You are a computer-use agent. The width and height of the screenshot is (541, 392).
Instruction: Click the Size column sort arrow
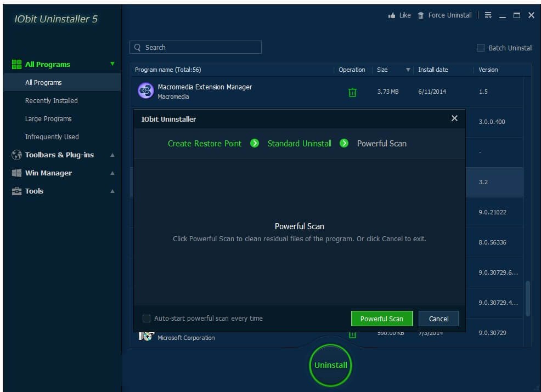408,70
